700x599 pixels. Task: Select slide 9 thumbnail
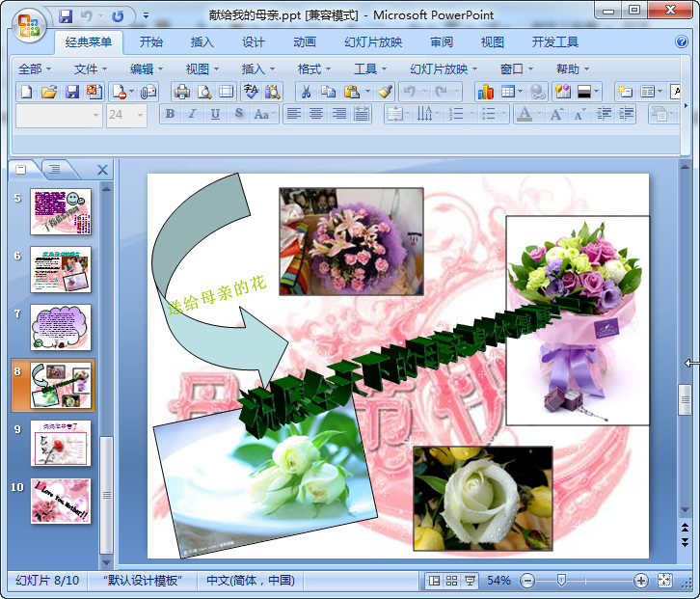pos(61,443)
